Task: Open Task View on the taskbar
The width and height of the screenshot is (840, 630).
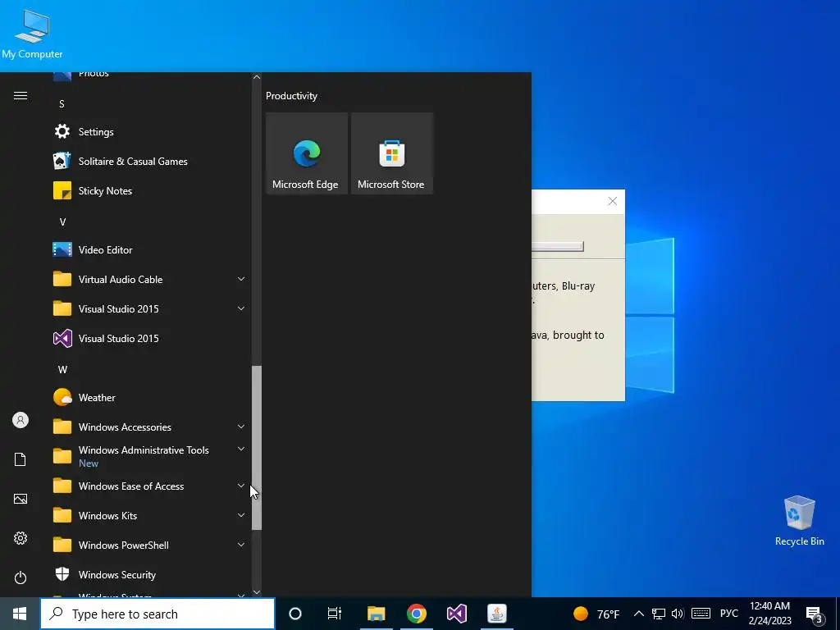Action: (335, 614)
